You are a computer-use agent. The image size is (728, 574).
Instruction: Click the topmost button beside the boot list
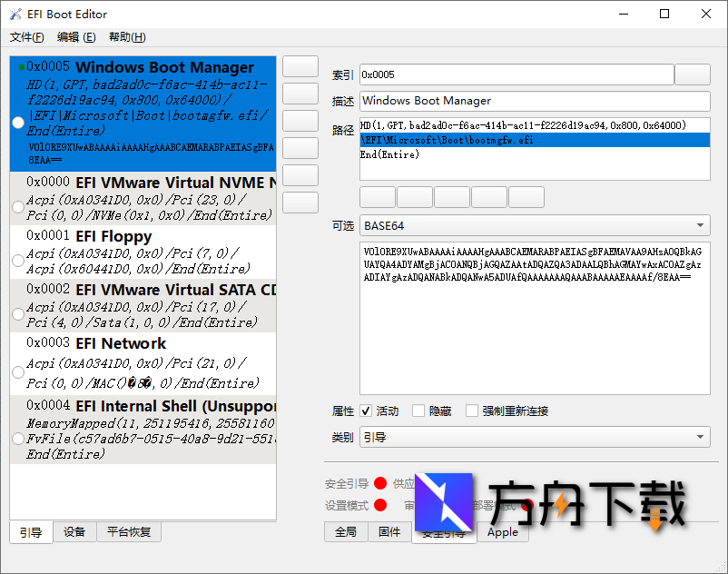coord(300,66)
